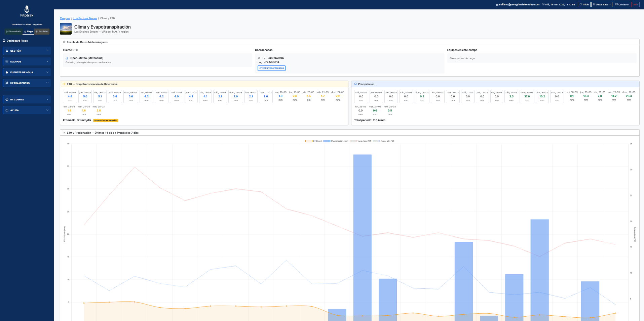
Task: Expand the Herramientas menu chevron
Action: pyautogui.click(x=47, y=83)
